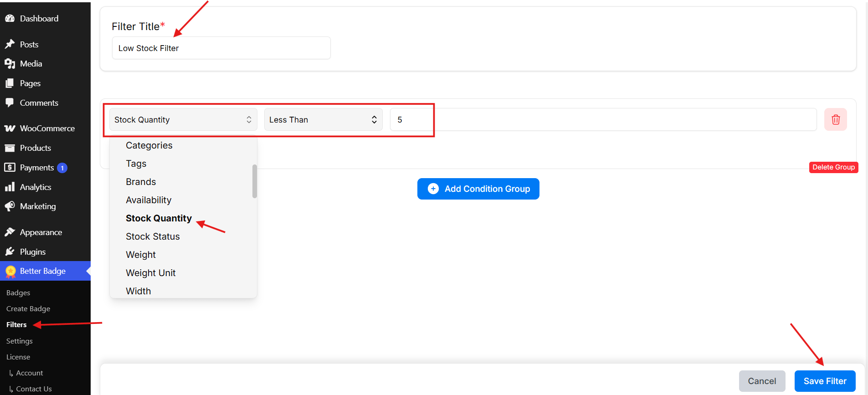The image size is (868, 395).
Task: Open the Less Than operator dropdown
Action: click(x=323, y=119)
